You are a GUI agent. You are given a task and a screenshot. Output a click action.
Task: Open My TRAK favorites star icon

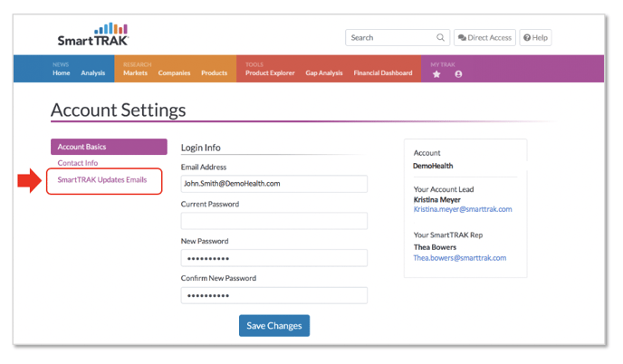pos(436,74)
